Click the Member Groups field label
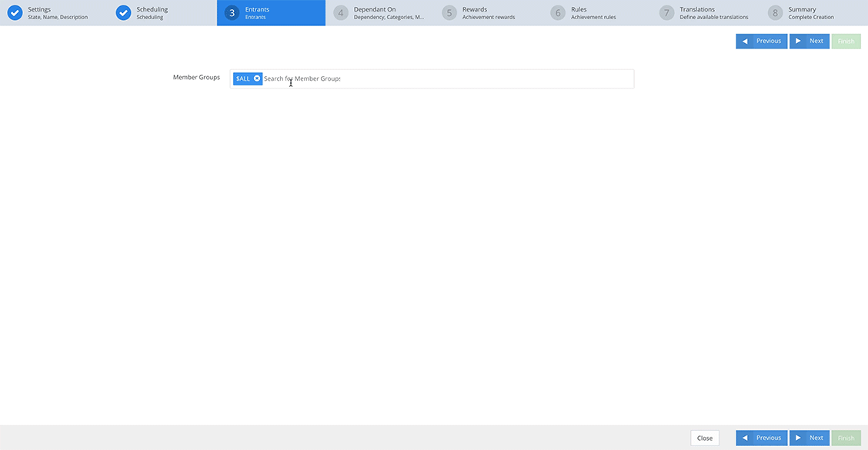 pyautogui.click(x=196, y=78)
